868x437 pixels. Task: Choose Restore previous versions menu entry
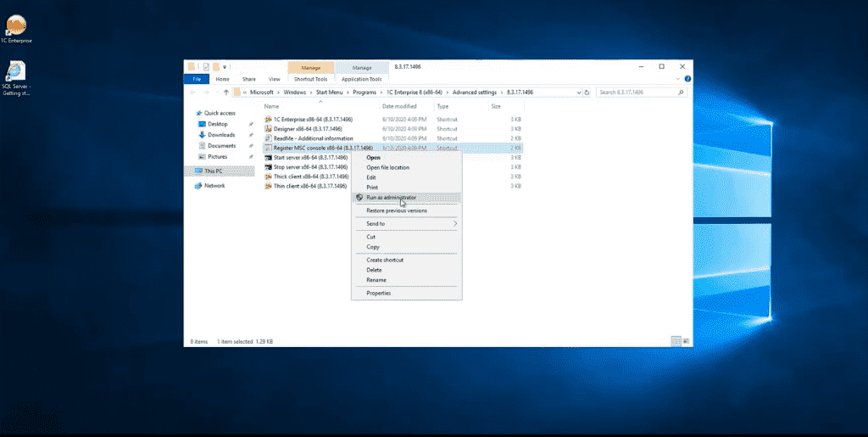click(x=406, y=210)
